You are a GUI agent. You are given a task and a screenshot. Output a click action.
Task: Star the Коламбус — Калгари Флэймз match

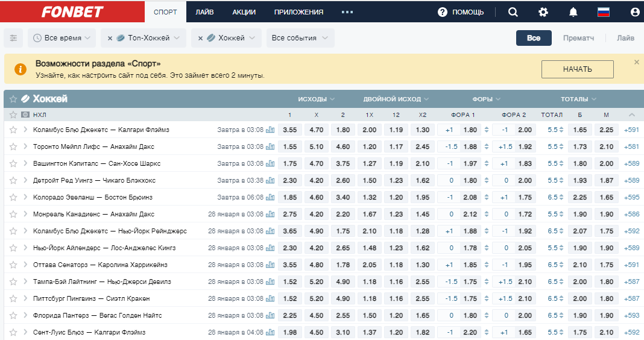tap(13, 130)
